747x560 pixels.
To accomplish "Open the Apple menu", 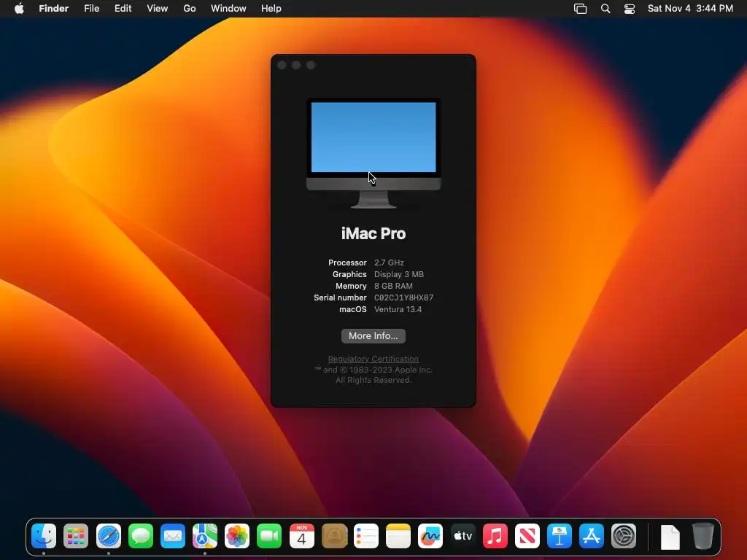I will (19, 8).
